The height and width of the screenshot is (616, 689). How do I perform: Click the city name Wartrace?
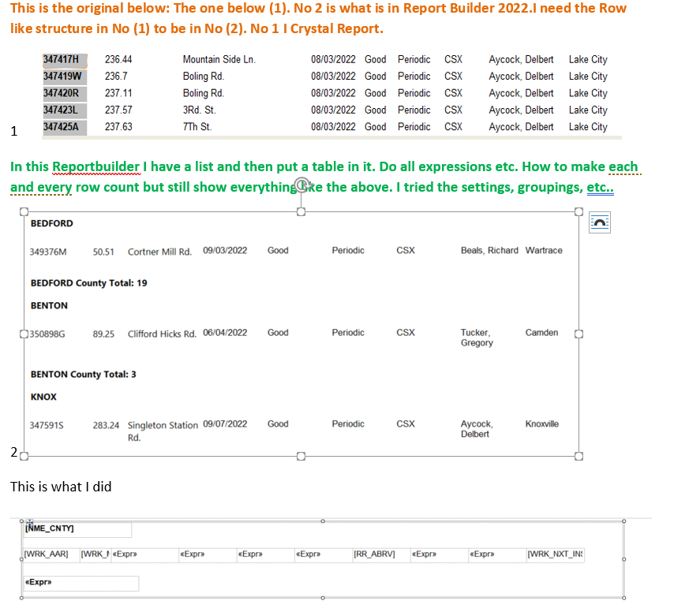[x=544, y=250]
